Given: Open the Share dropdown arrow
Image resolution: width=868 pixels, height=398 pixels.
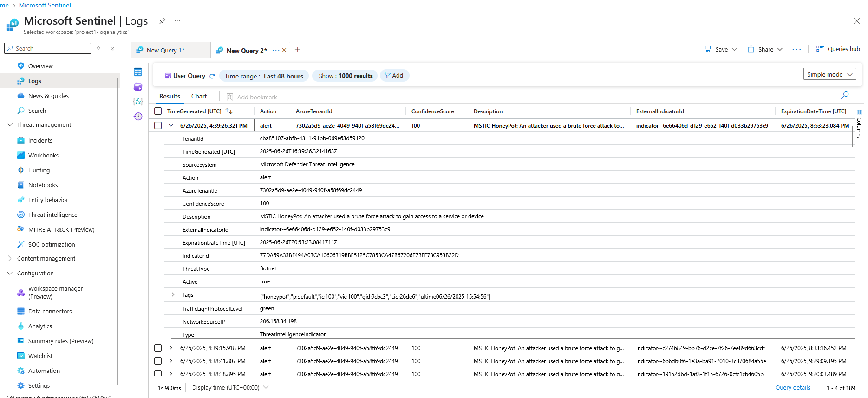Looking at the screenshot, I should (780, 49).
